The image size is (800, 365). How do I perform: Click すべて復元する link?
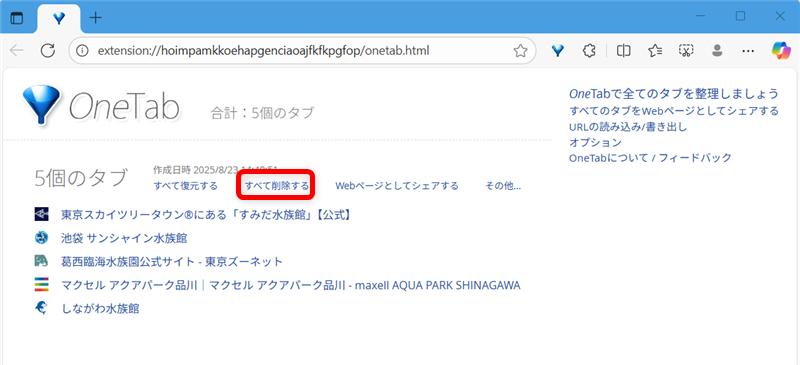185,186
